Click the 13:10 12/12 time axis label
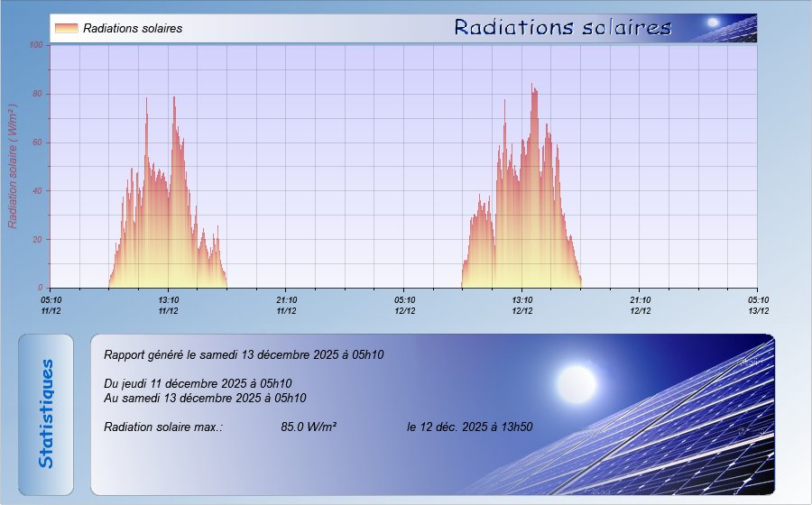Screen dimensions: 812x505 pos(522,305)
